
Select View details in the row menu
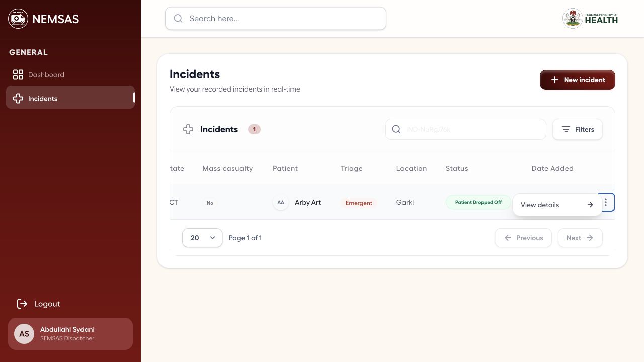click(x=557, y=205)
